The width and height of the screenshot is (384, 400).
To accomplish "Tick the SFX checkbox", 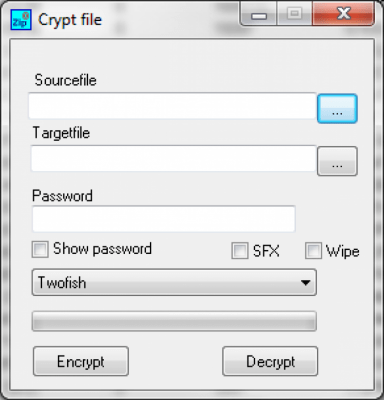I will pos(240,251).
